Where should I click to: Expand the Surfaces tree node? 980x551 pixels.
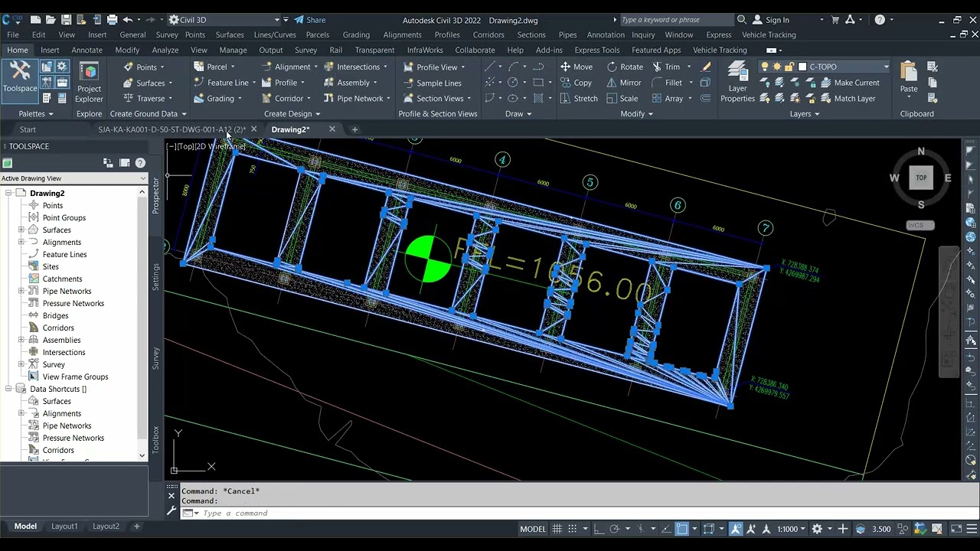pyautogui.click(x=21, y=230)
